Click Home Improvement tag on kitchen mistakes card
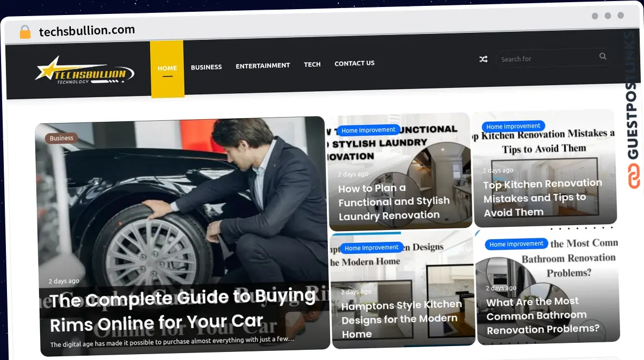 (514, 126)
